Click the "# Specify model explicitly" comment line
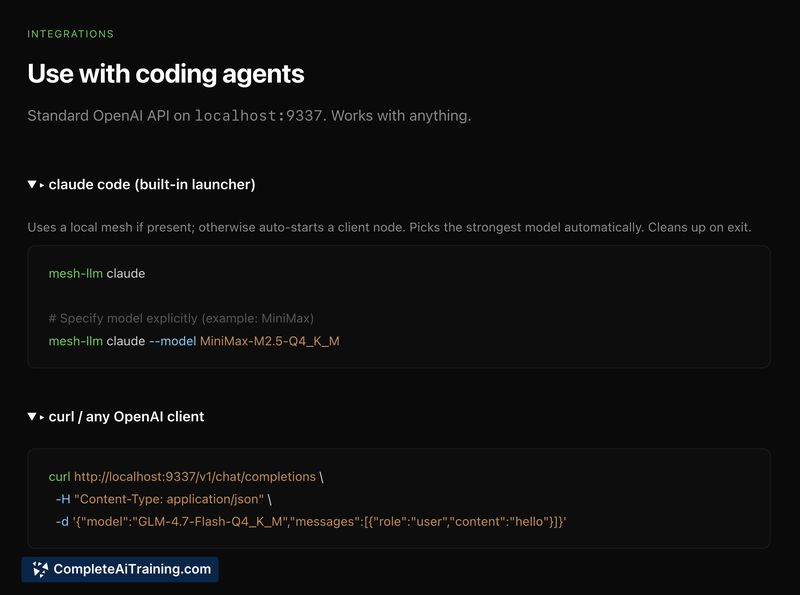The image size is (800, 595). [181, 319]
